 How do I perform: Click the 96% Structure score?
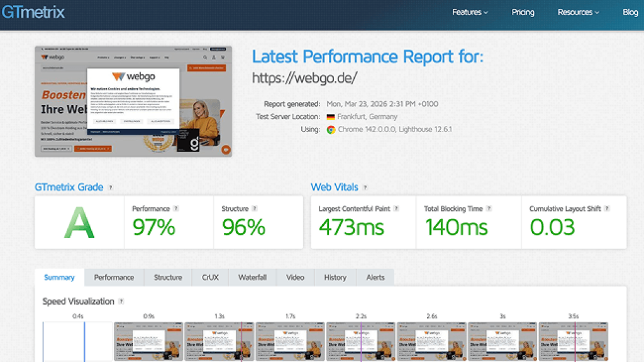coord(243,227)
